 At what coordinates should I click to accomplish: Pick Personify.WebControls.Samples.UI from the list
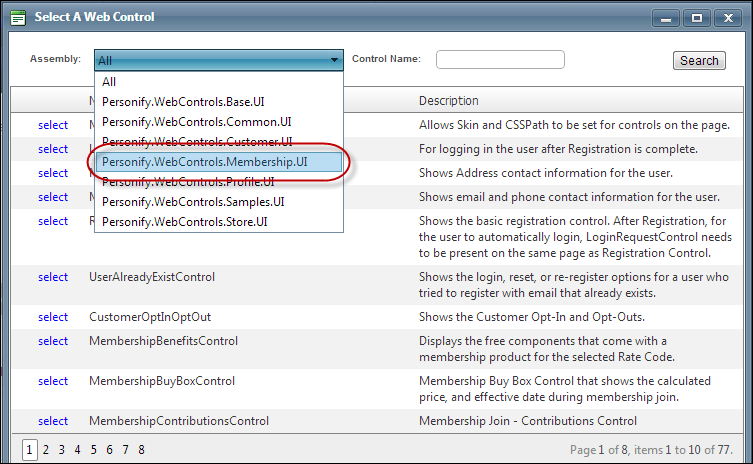pos(219,202)
